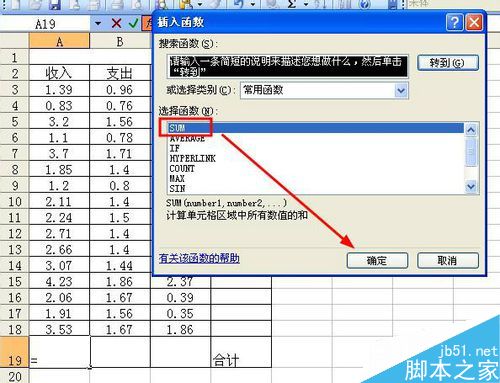Click cell containing 4.23

[59, 281]
